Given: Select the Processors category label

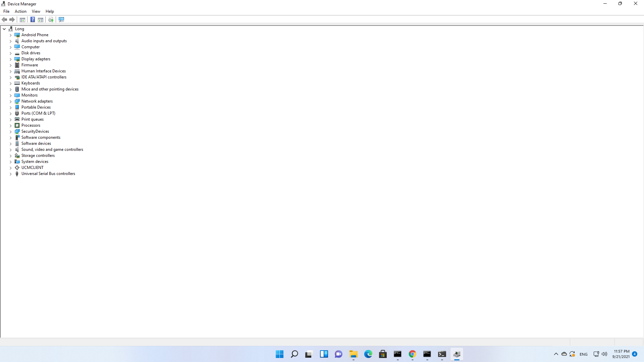Looking at the screenshot, I should click(x=31, y=125).
